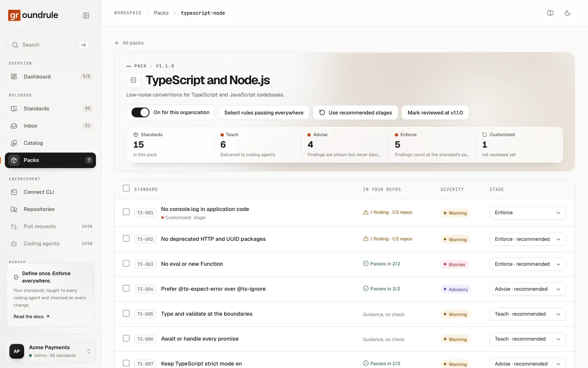The height and width of the screenshot is (368, 588).
Task: Click the Dashboard grid icon
Action: 14,76
